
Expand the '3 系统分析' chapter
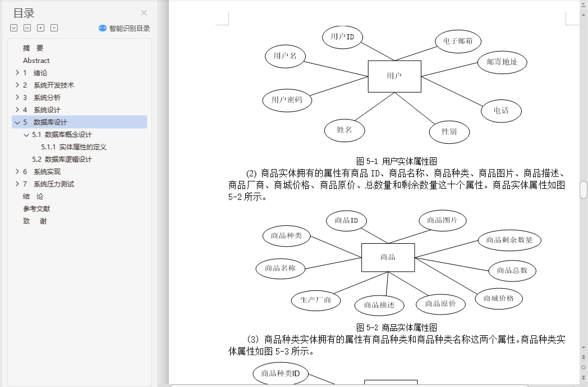pos(17,97)
